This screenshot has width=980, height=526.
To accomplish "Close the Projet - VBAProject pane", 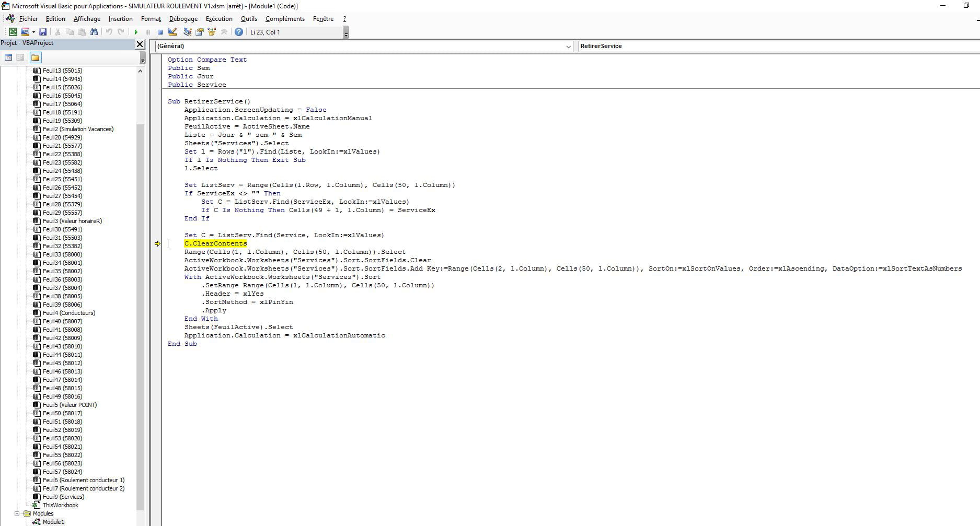I will coord(140,44).
